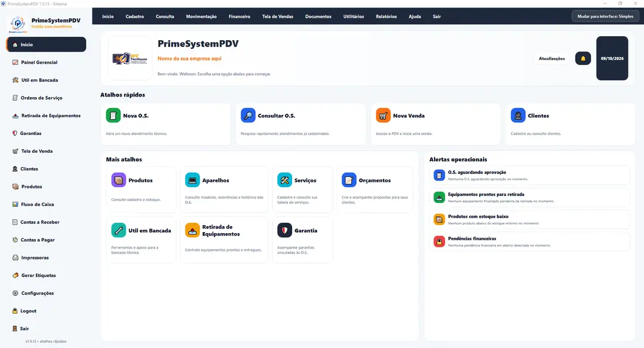Open the Cadastro menu
The image size is (644, 348).
point(135,17)
